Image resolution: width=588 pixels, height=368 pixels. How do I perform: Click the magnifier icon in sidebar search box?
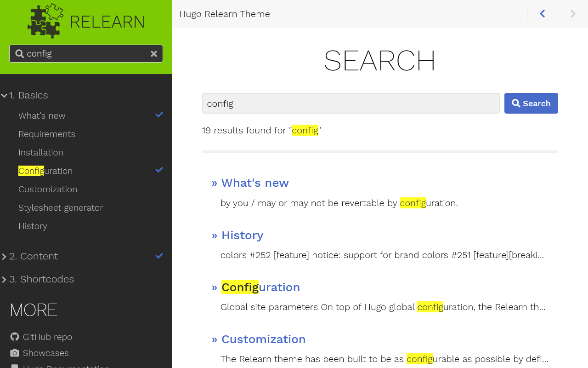[20, 53]
